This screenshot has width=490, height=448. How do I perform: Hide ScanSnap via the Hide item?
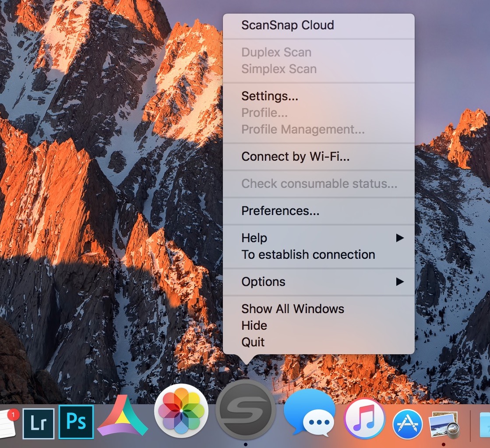(x=319, y=325)
